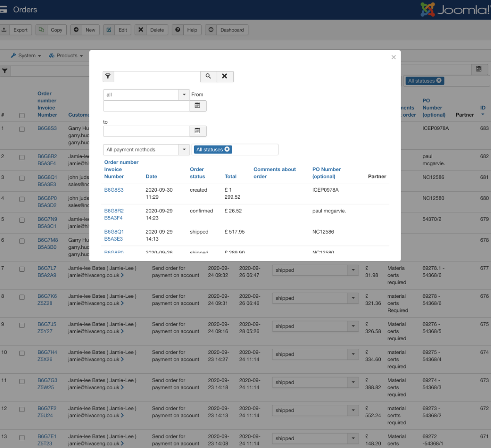Toggle the select-all checkbox in table header

click(x=22, y=116)
